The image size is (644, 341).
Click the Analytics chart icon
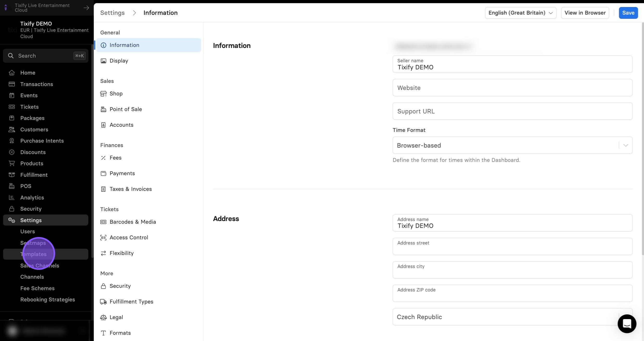click(x=11, y=197)
